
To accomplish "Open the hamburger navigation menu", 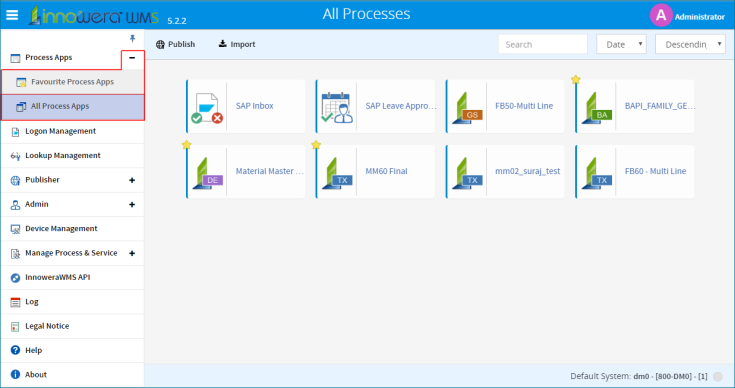I will 12,15.
